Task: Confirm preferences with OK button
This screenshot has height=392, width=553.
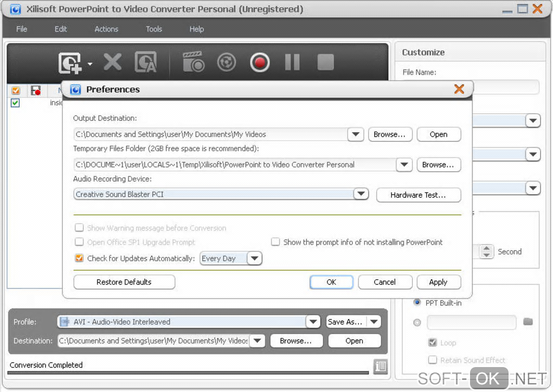Action: pyautogui.click(x=331, y=282)
